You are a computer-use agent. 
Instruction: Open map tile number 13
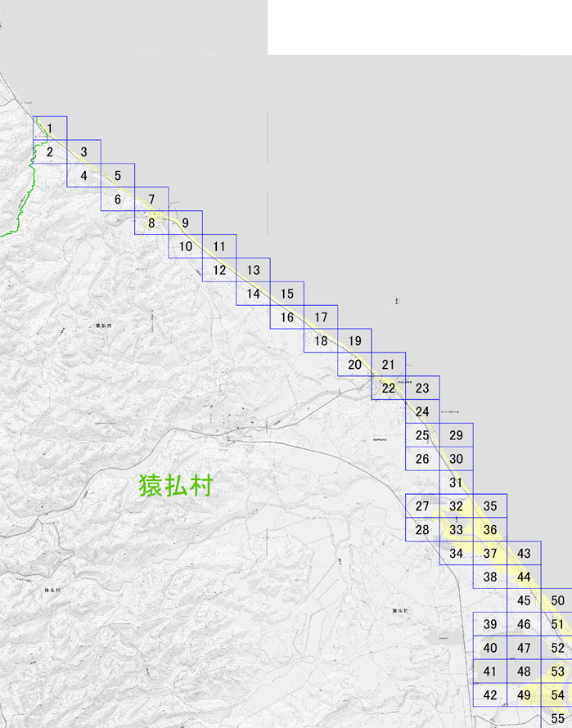click(253, 270)
